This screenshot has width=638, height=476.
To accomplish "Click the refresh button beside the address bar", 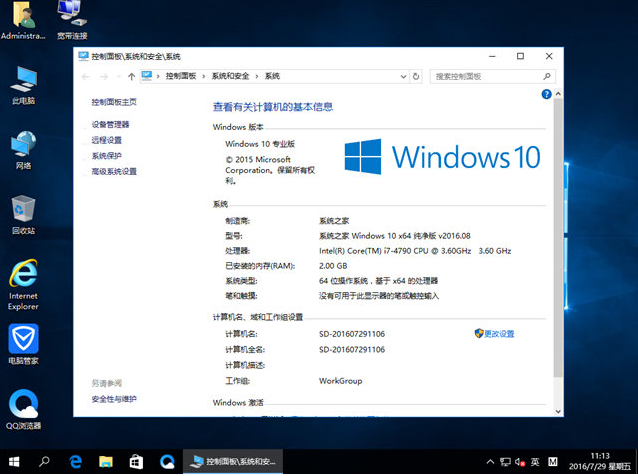I will 416,76.
